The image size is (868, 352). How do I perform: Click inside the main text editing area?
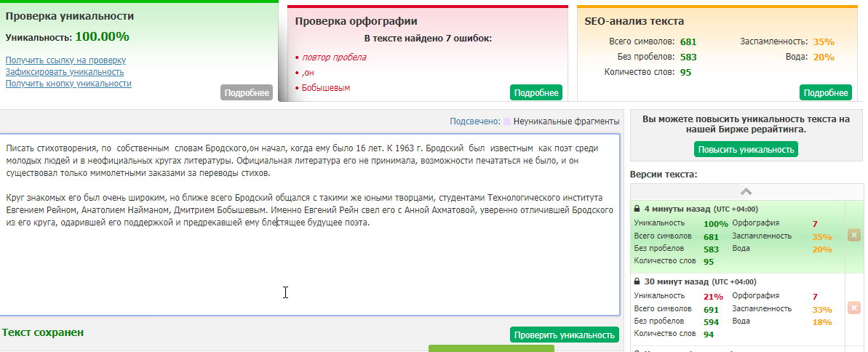click(309, 269)
